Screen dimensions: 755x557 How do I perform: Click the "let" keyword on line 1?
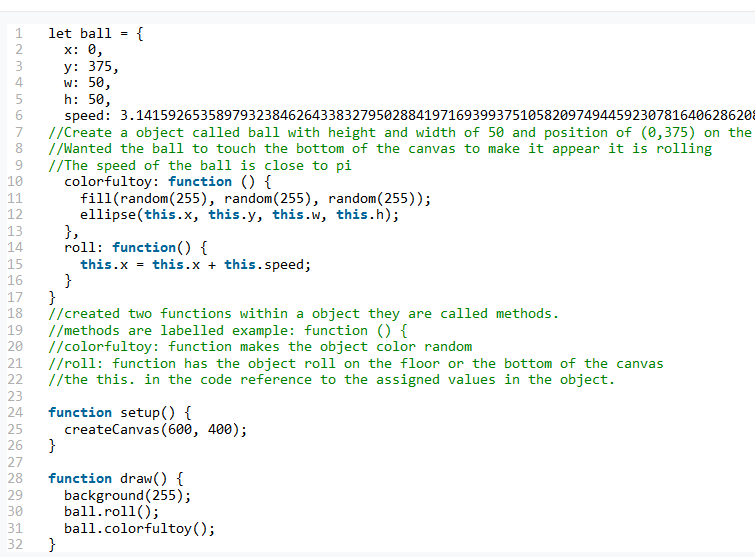(x=60, y=33)
